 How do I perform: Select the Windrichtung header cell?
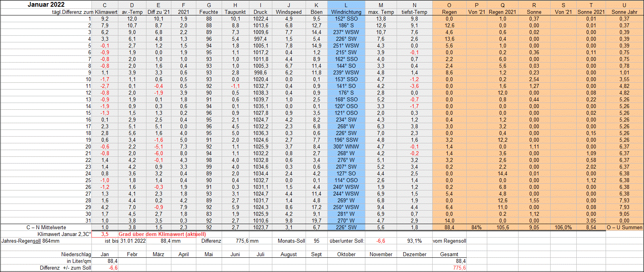coord(346,12)
